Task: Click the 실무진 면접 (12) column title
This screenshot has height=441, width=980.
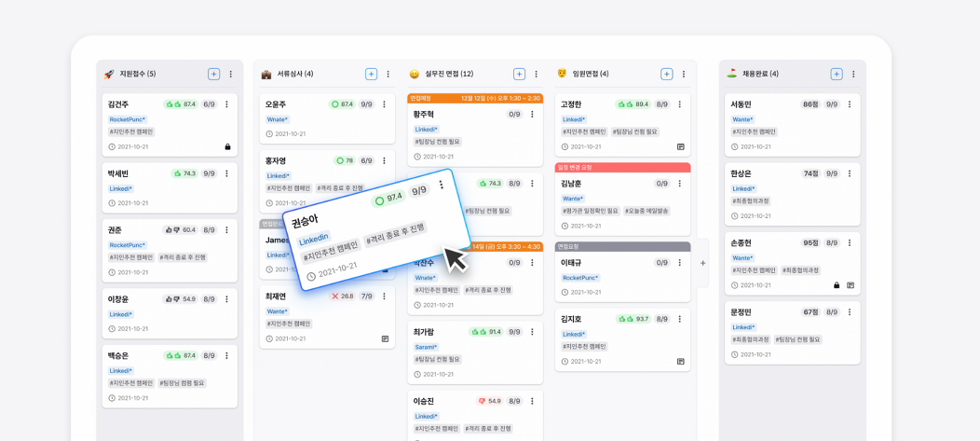Action: click(x=449, y=74)
